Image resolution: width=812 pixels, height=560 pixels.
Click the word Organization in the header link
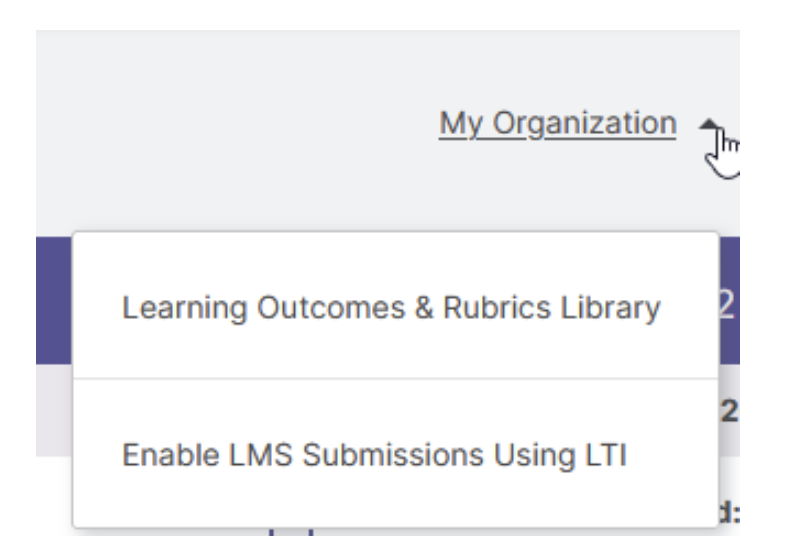pyautogui.click(x=585, y=123)
